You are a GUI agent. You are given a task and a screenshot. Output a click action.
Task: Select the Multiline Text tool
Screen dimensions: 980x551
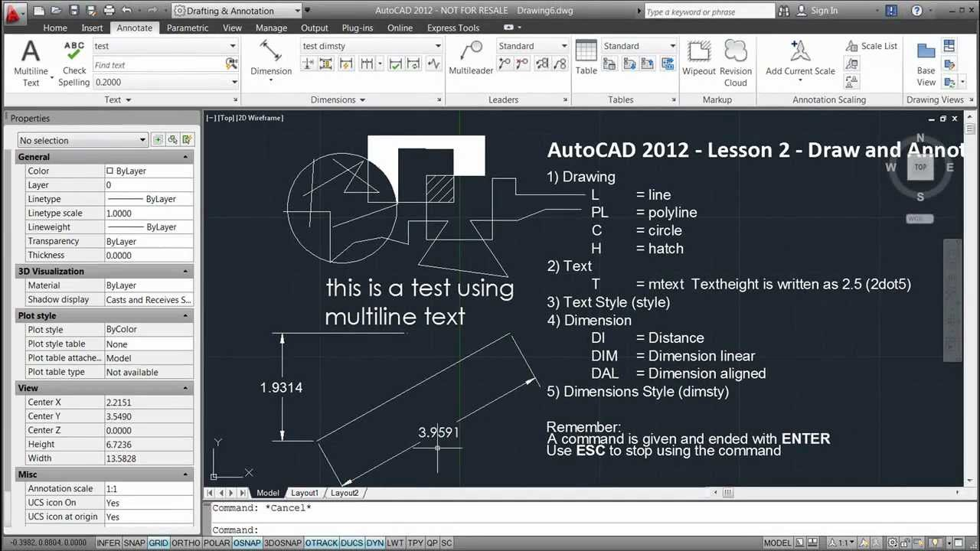31,63
